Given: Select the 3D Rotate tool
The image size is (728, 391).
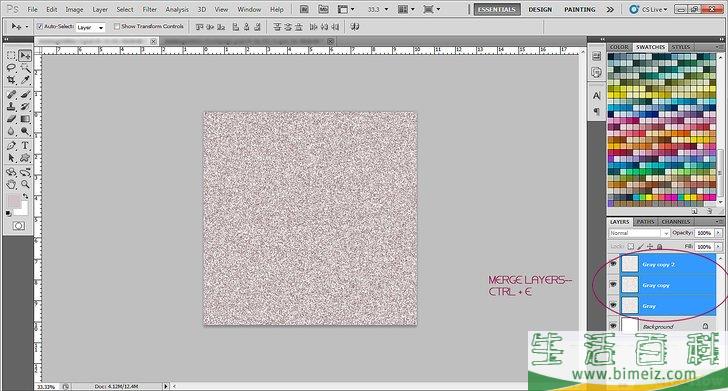Looking at the screenshot, I should 11,172.
